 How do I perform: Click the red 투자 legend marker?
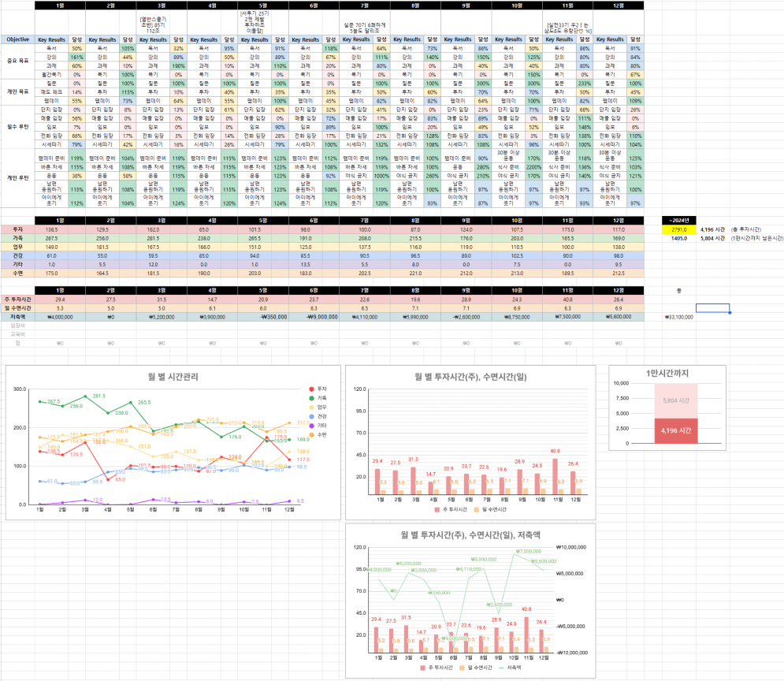(311, 389)
